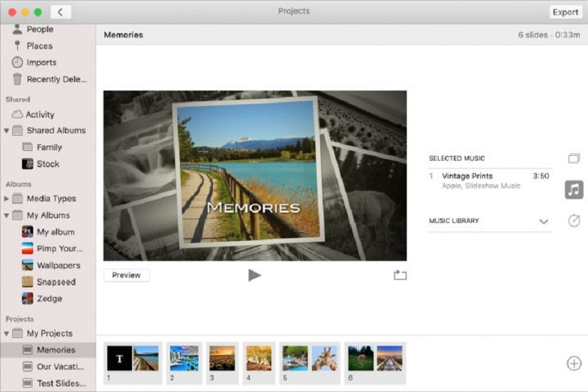Click the Shared Albums folder icon
The width and height of the screenshot is (588, 392).
point(17,130)
